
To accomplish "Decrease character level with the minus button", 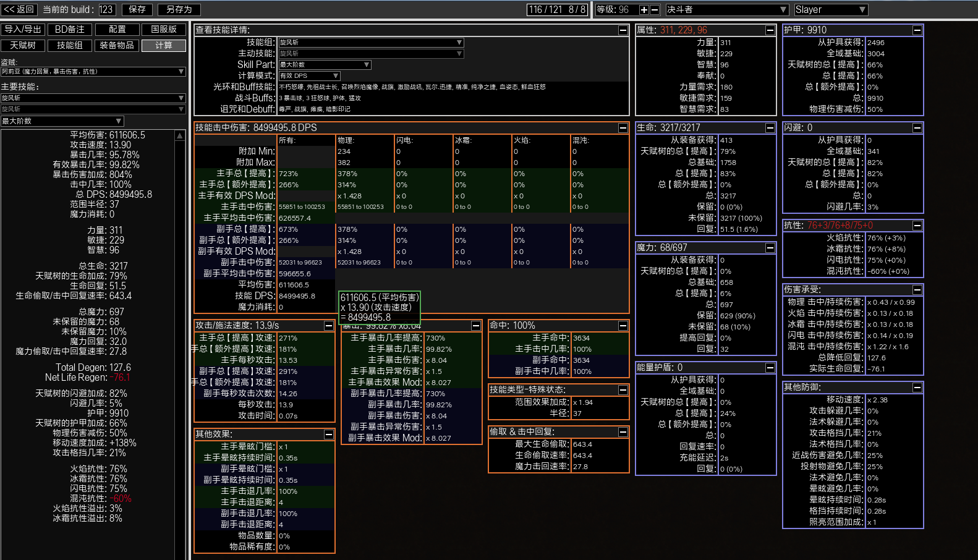I will pyautogui.click(x=654, y=10).
